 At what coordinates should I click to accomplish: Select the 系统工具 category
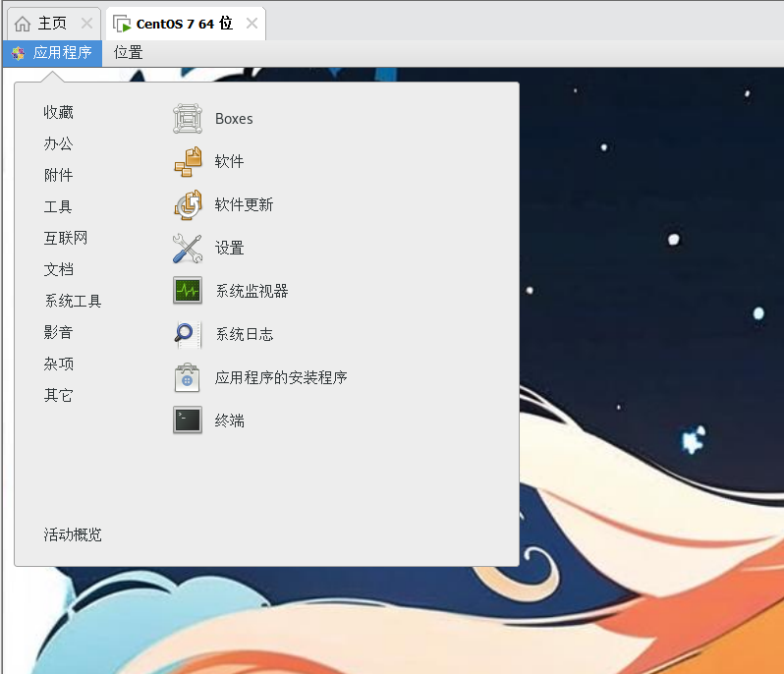(x=73, y=302)
